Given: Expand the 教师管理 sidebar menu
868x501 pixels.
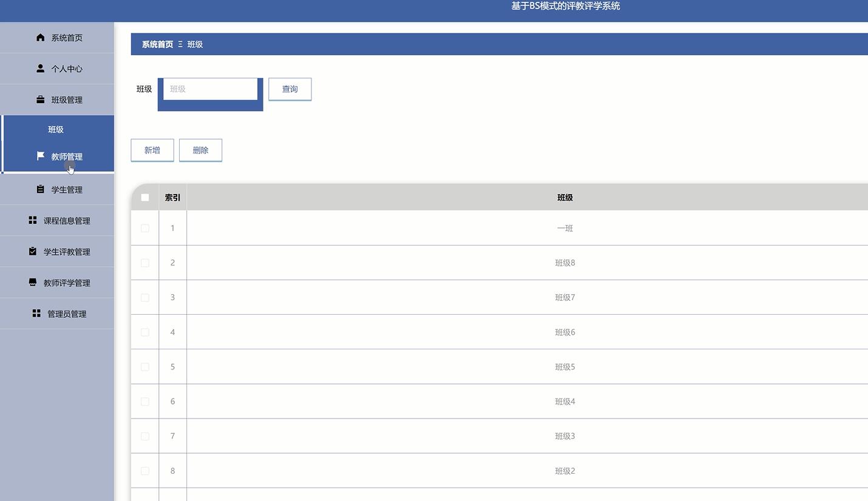Looking at the screenshot, I should click(x=57, y=156).
